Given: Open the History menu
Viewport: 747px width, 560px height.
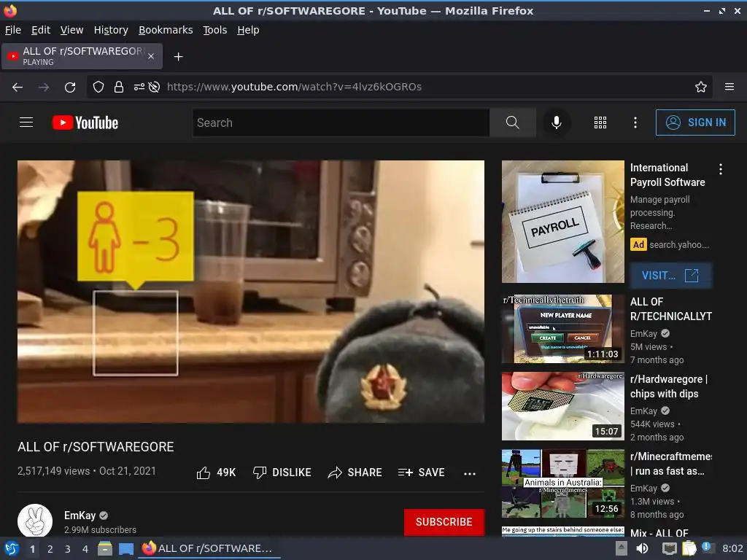Looking at the screenshot, I should 111,30.
